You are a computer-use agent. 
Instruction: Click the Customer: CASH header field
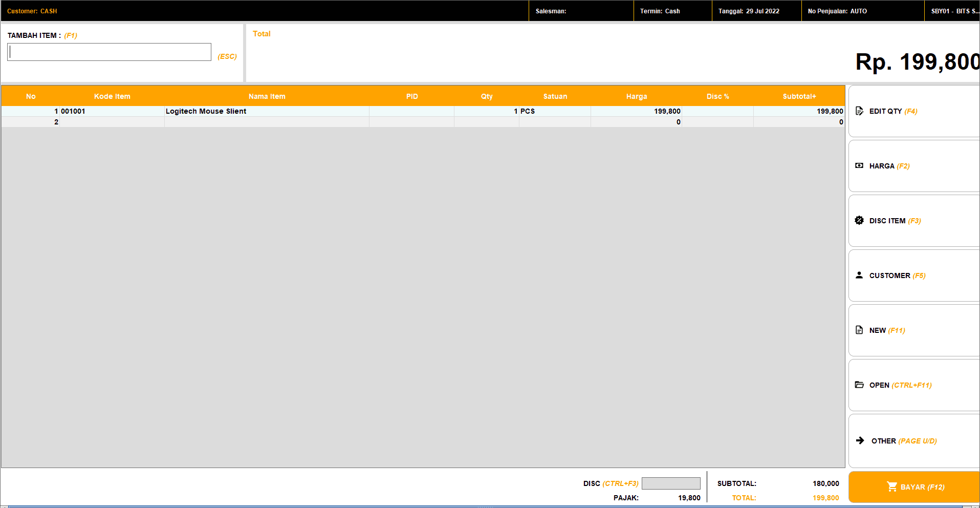click(265, 11)
